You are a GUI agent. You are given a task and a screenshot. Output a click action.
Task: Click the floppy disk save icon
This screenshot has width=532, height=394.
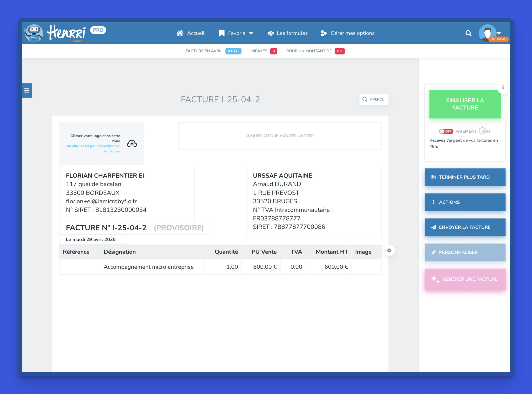(434, 177)
